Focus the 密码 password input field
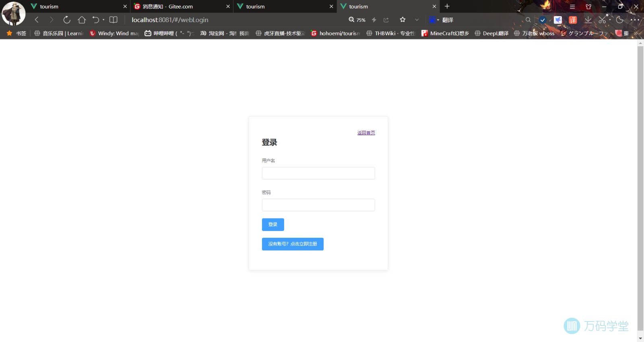 point(318,205)
